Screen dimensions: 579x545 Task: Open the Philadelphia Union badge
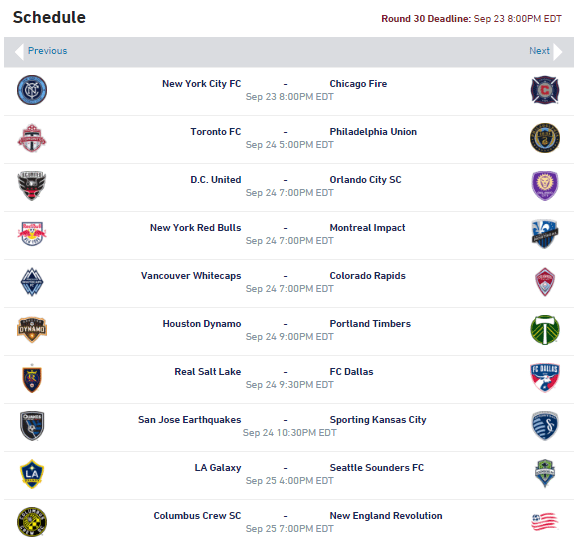(545, 138)
